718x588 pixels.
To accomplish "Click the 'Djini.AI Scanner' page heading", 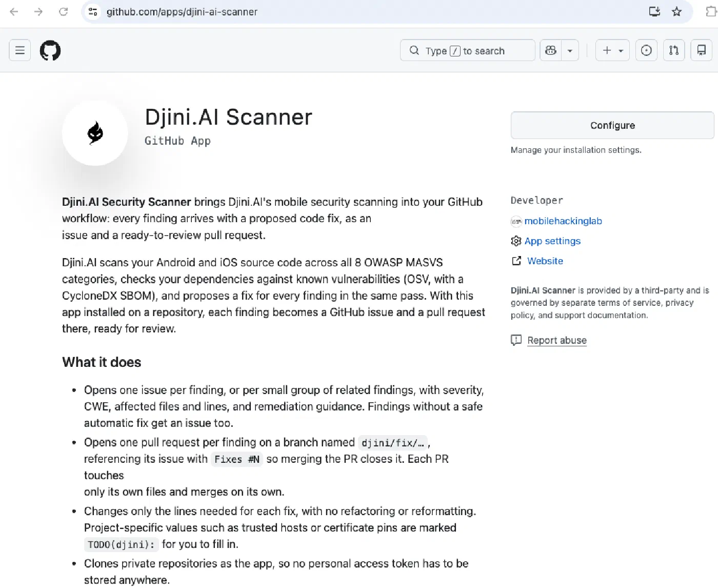I will pos(228,117).
